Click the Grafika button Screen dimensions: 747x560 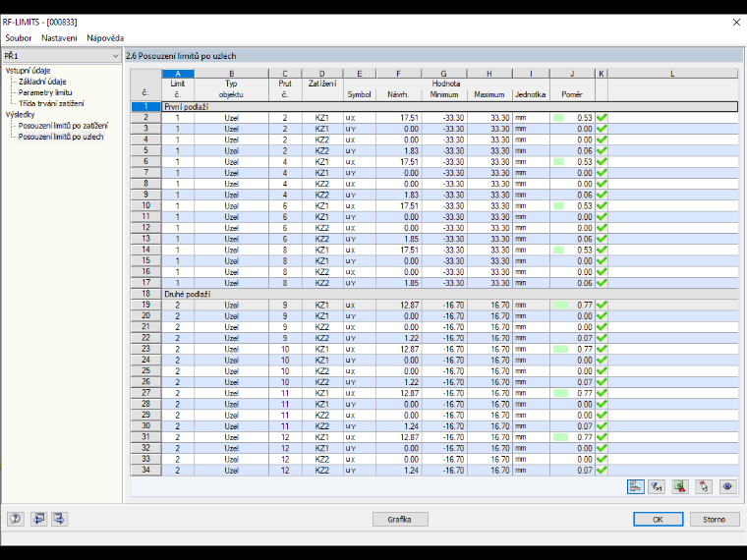(400, 519)
